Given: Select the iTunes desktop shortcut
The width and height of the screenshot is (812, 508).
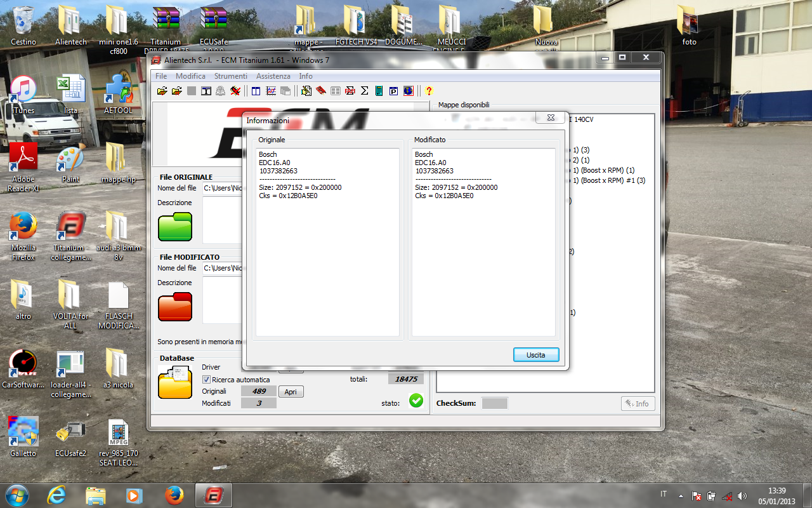Looking at the screenshot, I should (23, 95).
